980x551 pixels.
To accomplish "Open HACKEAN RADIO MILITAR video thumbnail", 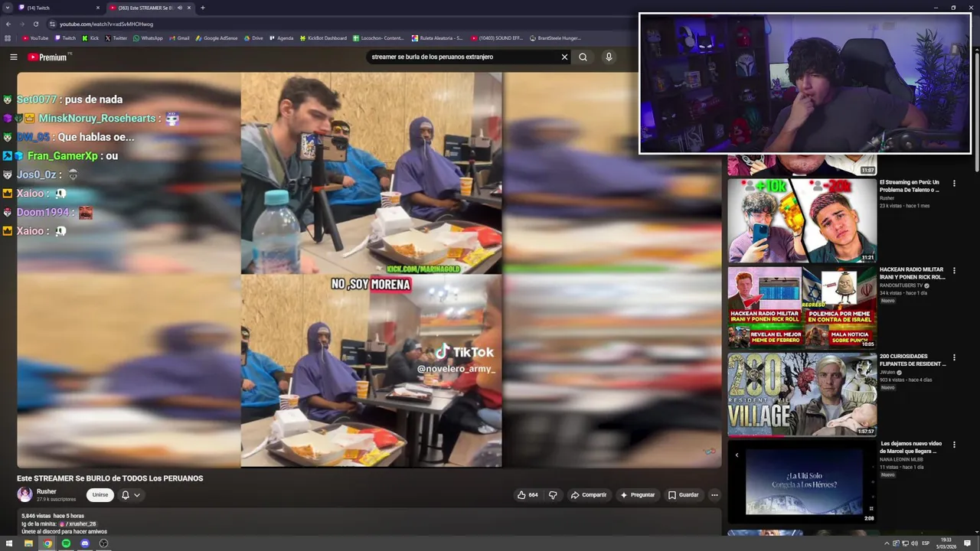I will pos(802,308).
